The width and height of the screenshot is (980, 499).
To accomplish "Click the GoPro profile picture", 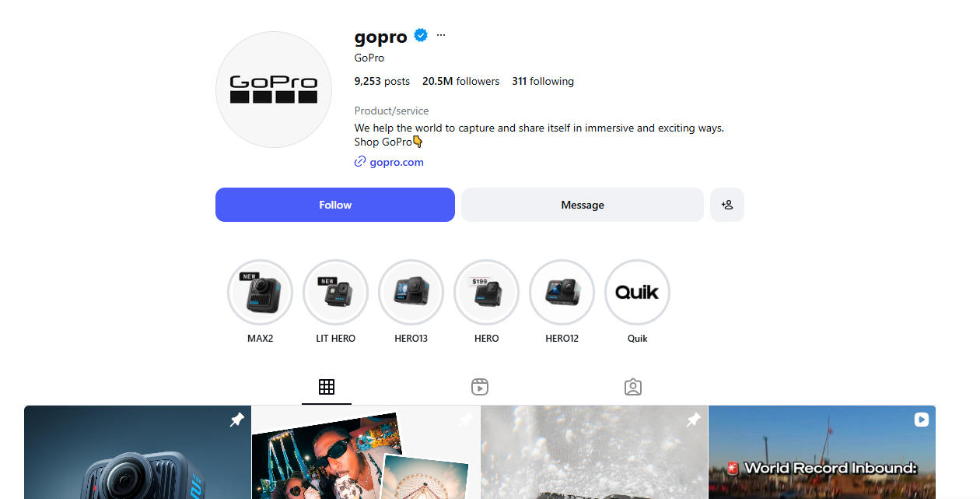I will coord(274,90).
